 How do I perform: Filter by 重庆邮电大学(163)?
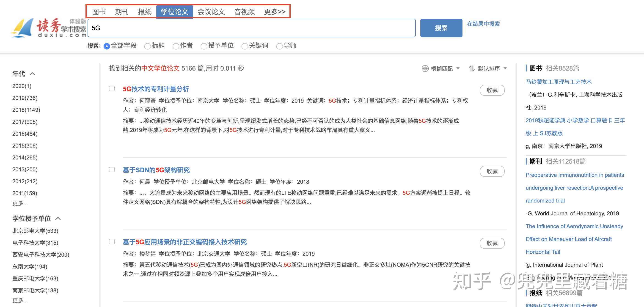tap(35, 279)
